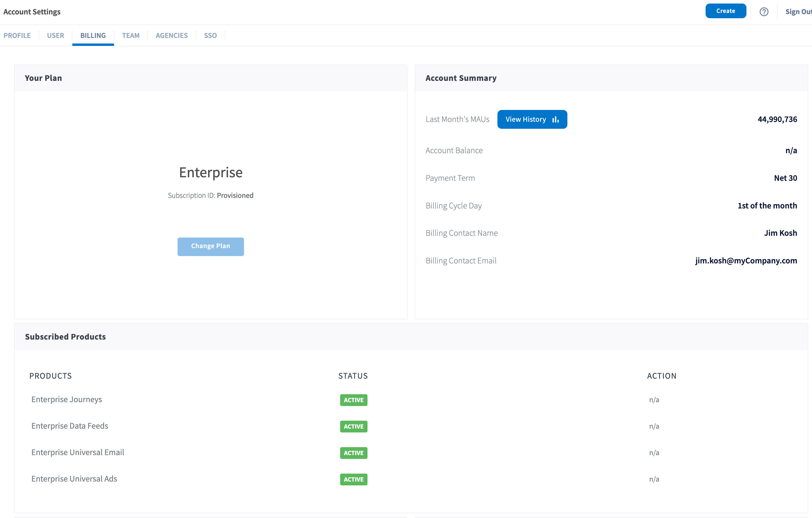Click ACTIVE badge for Enterprise Universal Email
Screen dimensions: 812x518
[353, 453]
